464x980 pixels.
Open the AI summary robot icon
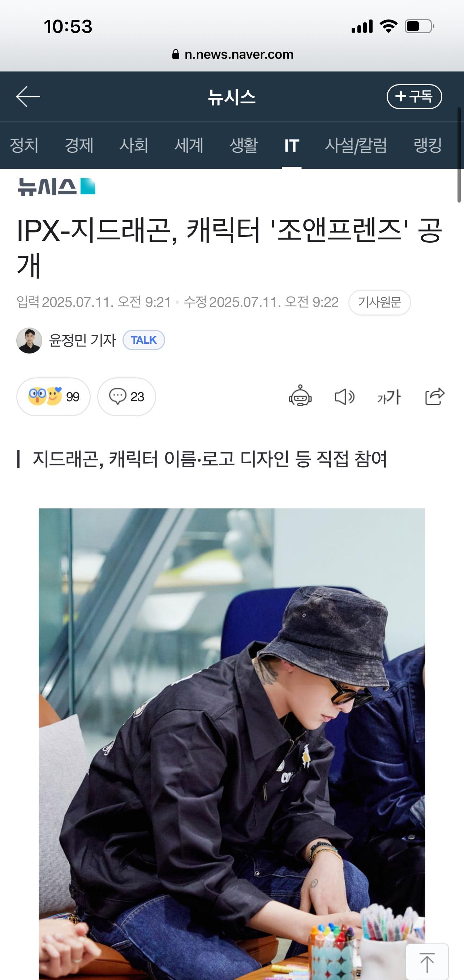pos(300,396)
